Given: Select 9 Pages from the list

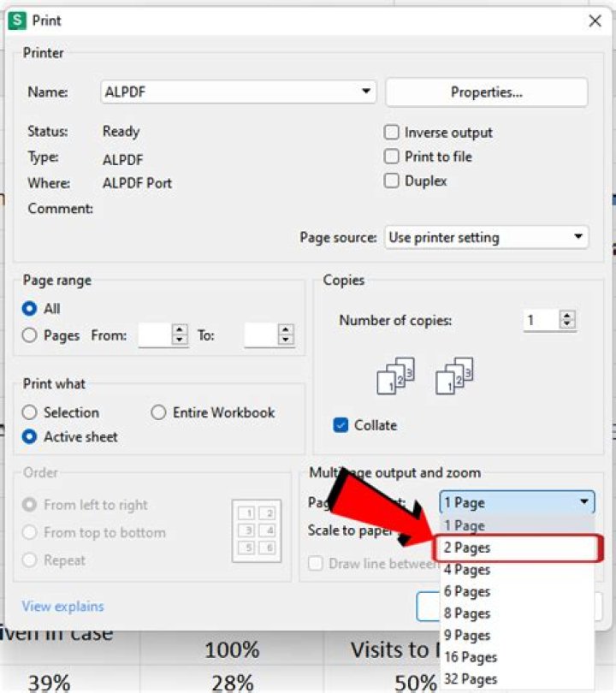Looking at the screenshot, I should 517,635.
